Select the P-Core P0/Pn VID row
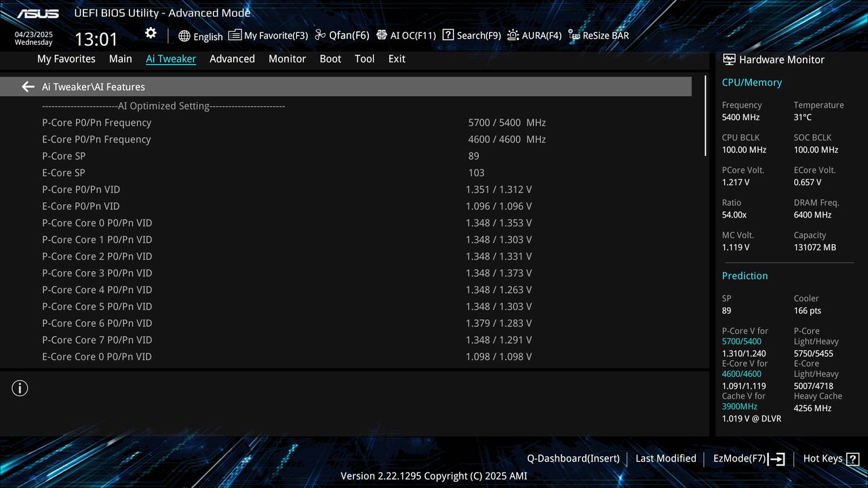The height and width of the screenshot is (488, 868). (346, 190)
